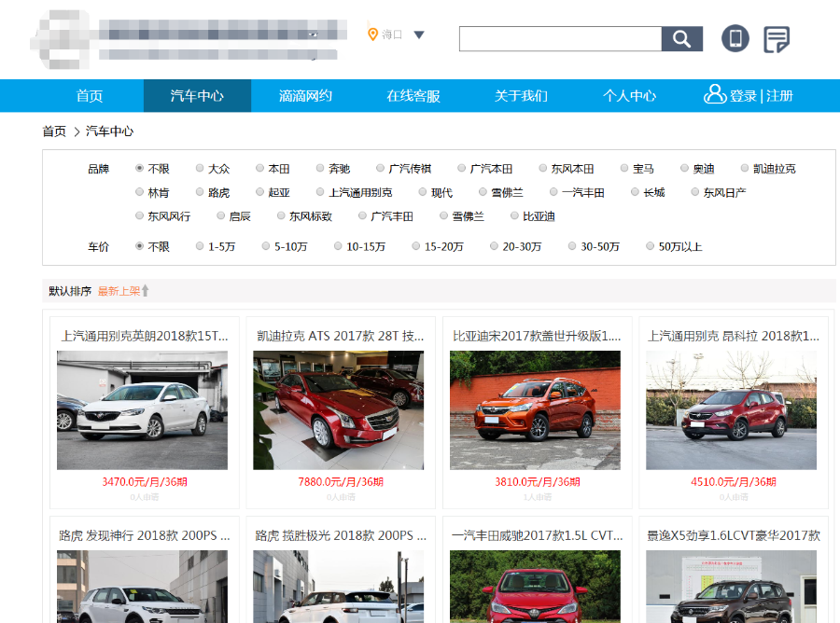Image resolution: width=840 pixels, height=623 pixels.
Task: Select brand radio 一汽丰田
Action: click(x=553, y=191)
